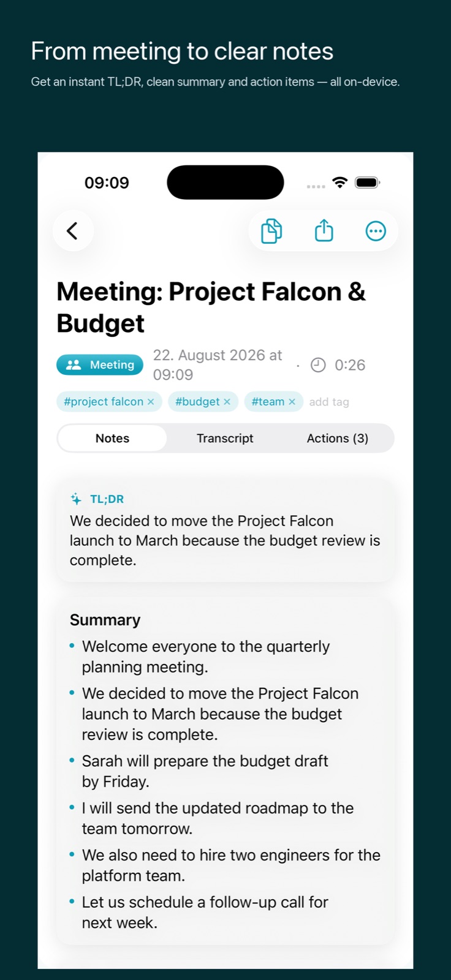This screenshot has height=980, width=451.
Task: Click the clock duration icon
Action: 318,365
